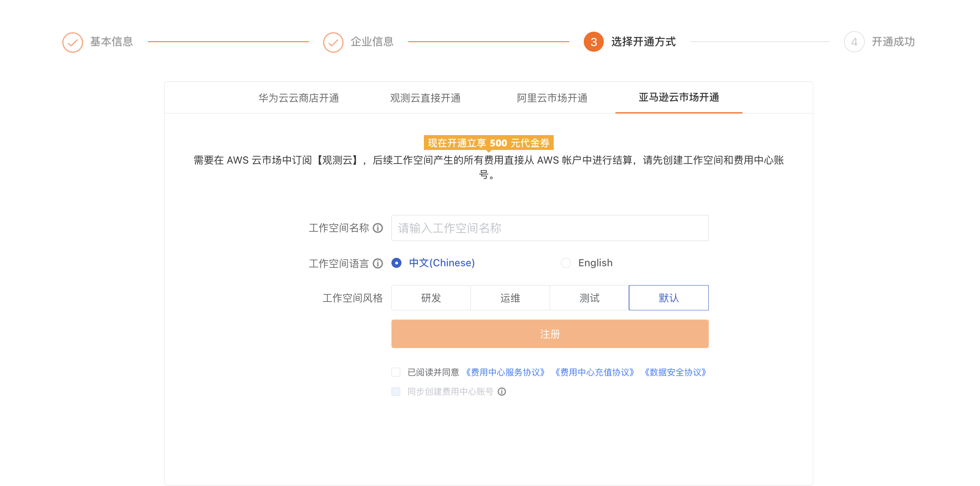
Task: Open the info icon beside 工作空间语言
Action: [x=378, y=263]
